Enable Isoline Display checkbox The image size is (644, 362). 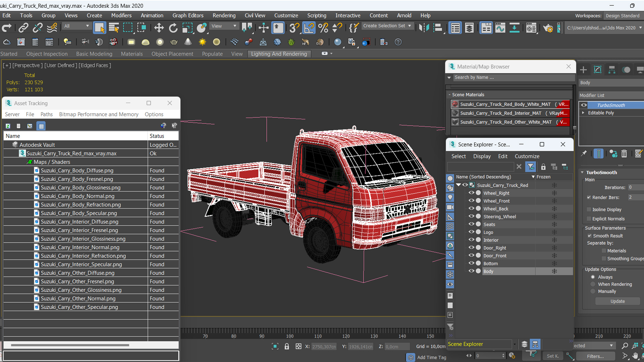pyautogui.click(x=589, y=209)
